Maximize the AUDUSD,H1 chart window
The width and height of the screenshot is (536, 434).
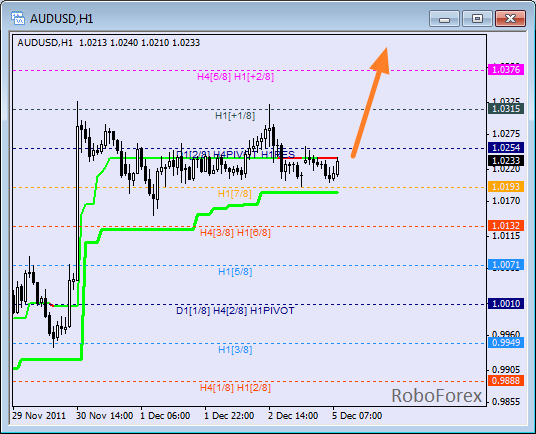click(x=477, y=18)
